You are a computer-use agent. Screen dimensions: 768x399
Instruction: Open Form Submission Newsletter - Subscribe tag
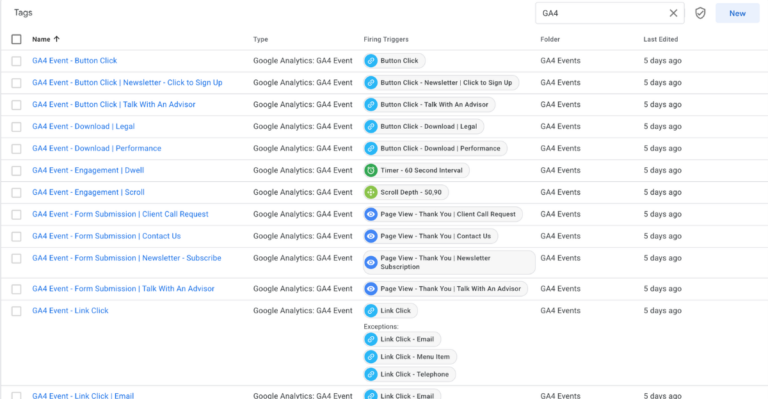[x=126, y=258]
